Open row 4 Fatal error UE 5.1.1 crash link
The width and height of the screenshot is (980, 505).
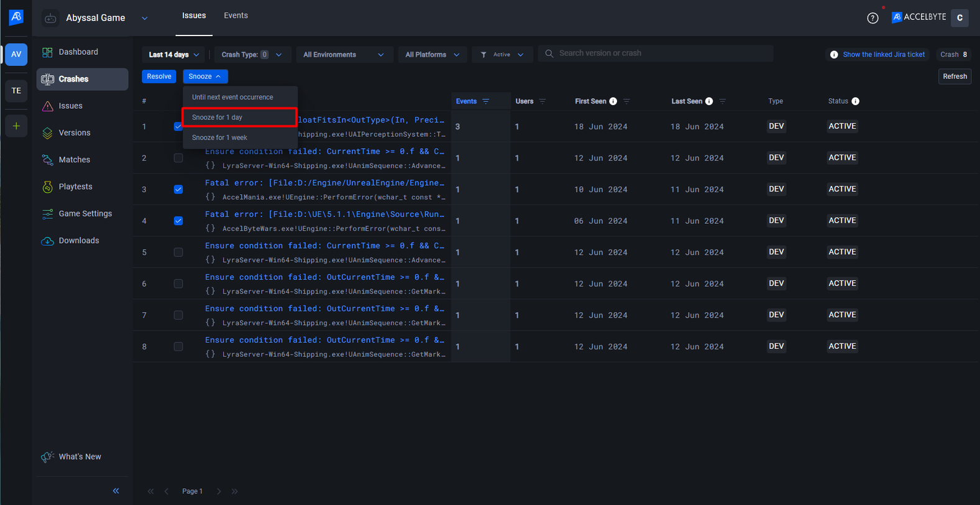325,215
